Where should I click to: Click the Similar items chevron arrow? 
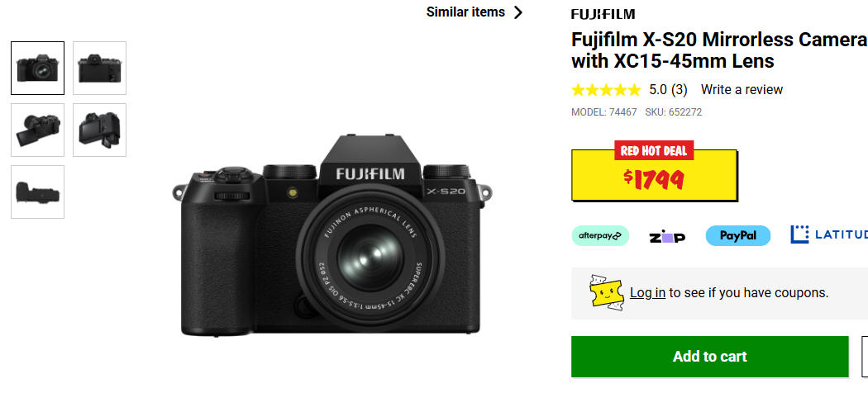517,12
